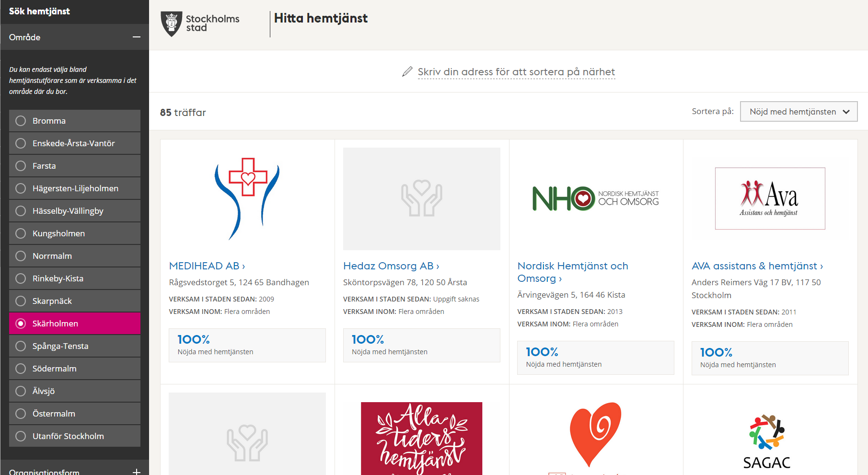Screen dimensions: 868x475
Task: Select Kungsholmen radio option
Action: click(x=21, y=233)
